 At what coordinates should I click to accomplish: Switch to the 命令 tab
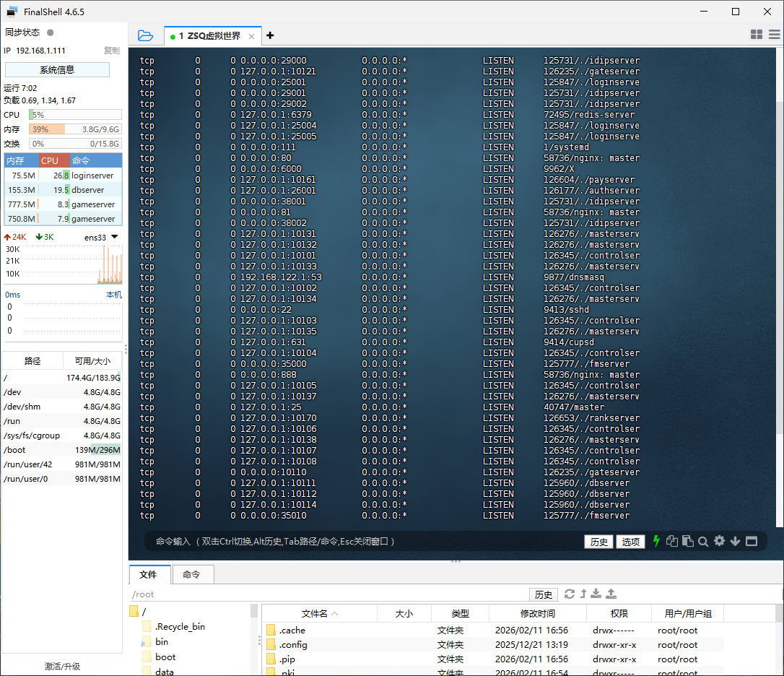coord(191,574)
